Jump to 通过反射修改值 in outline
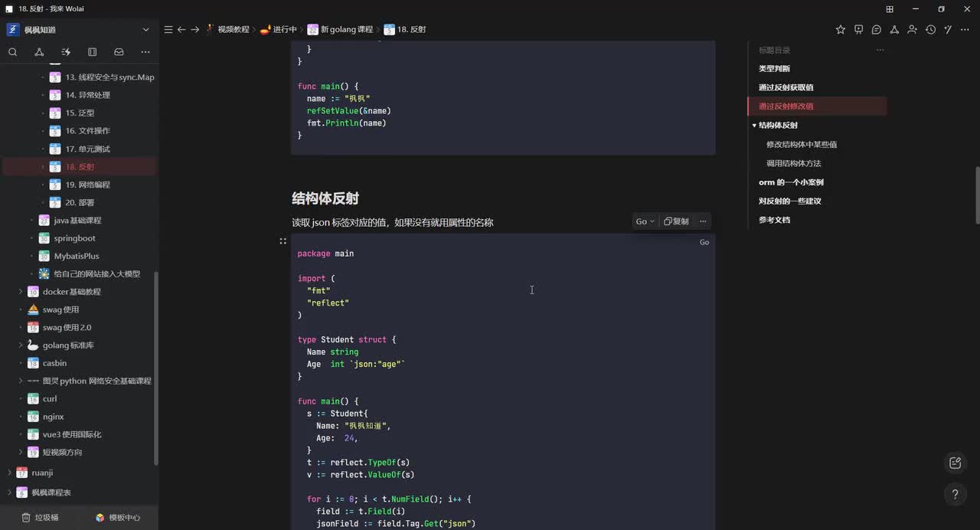 pyautogui.click(x=786, y=106)
